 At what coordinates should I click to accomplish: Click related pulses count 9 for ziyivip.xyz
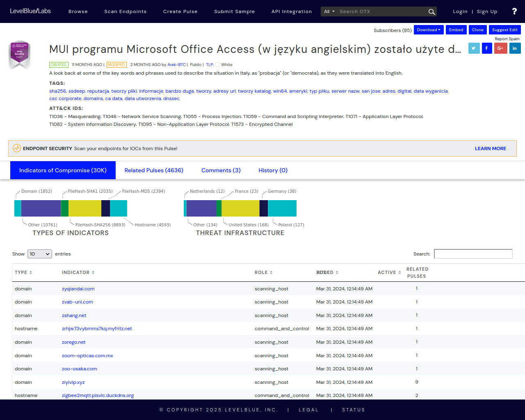pos(417,382)
